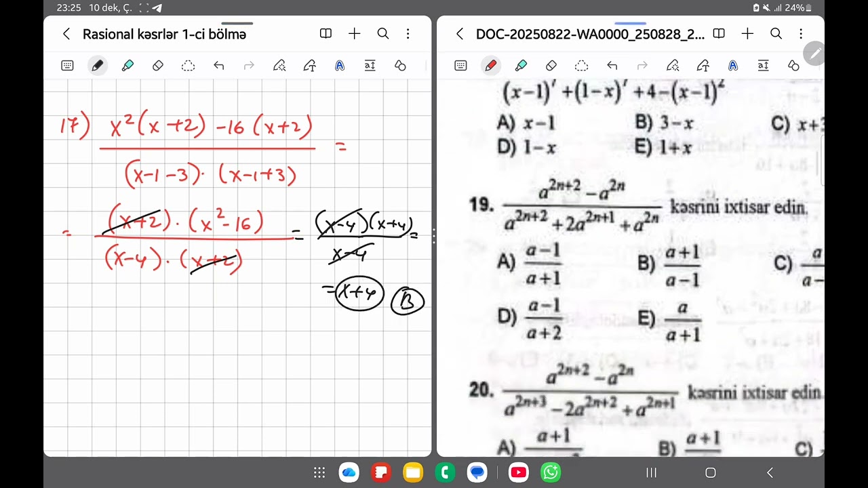Open reading mode in right note
868x488 pixels.
pyautogui.click(x=719, y=34)
